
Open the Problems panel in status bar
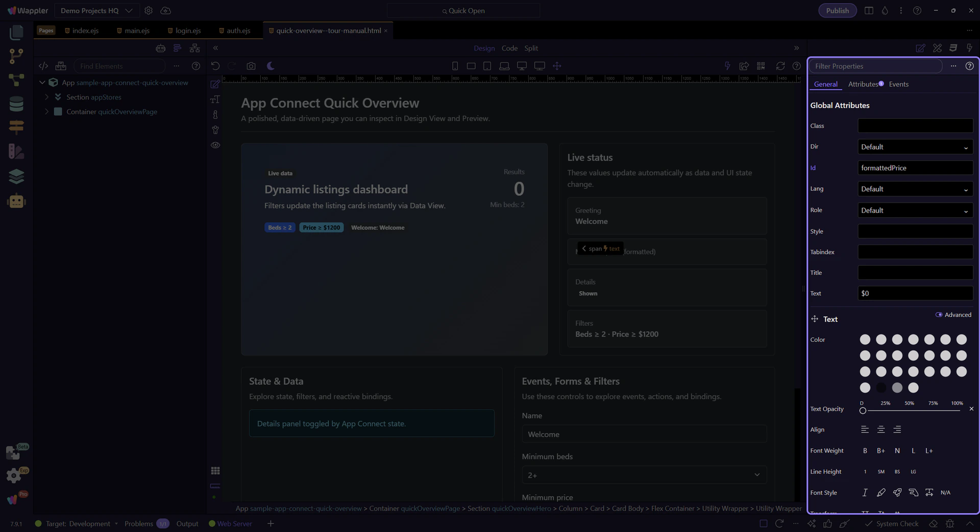(x=139, y=524)
